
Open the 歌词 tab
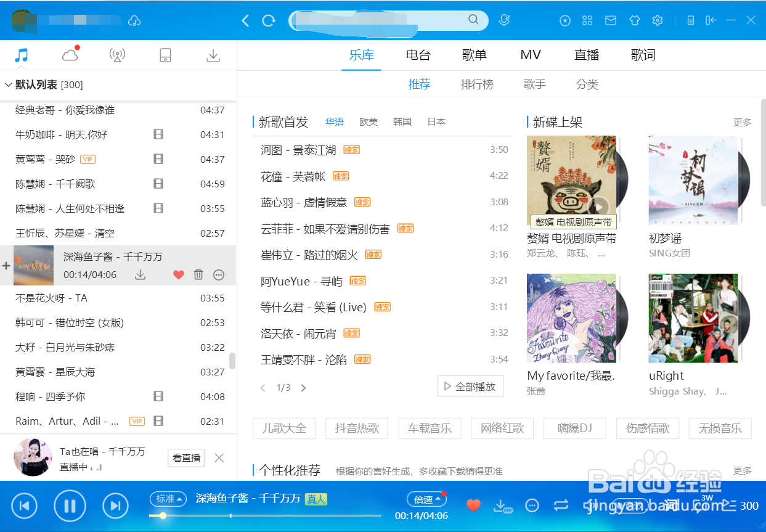click(x=643, y=55)
